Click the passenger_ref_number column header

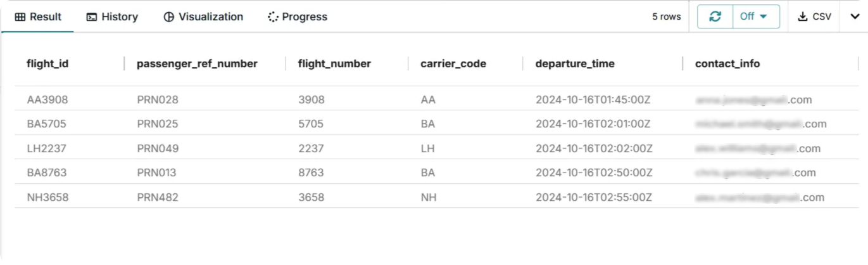(x=197, y=63)
